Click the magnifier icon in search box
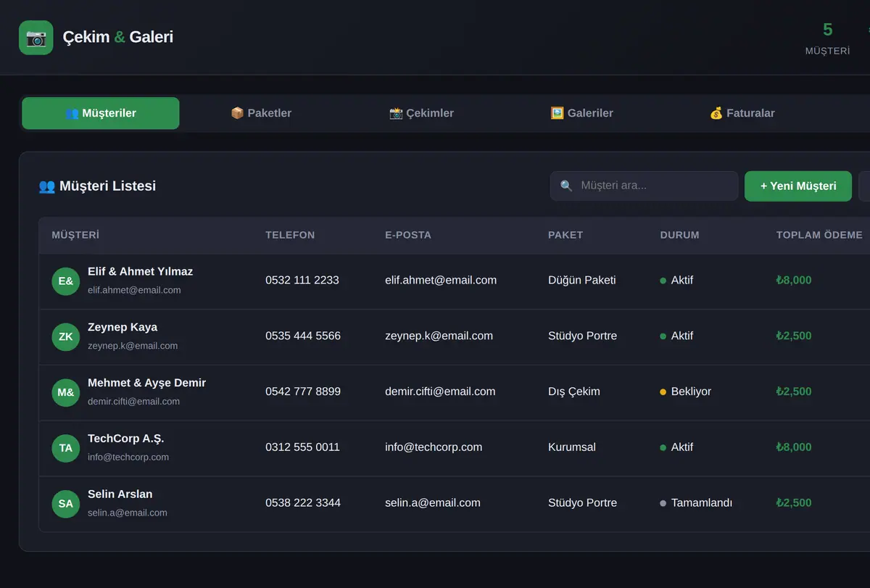Image resolution: width=870 pixels, height=588 pixels. [x=566, y=186]
